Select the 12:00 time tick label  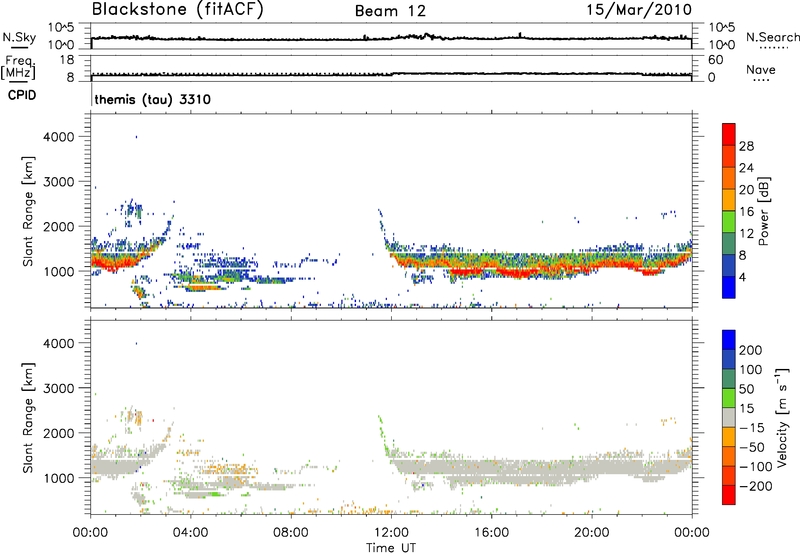pyautogui.click(x=391, y=533)
